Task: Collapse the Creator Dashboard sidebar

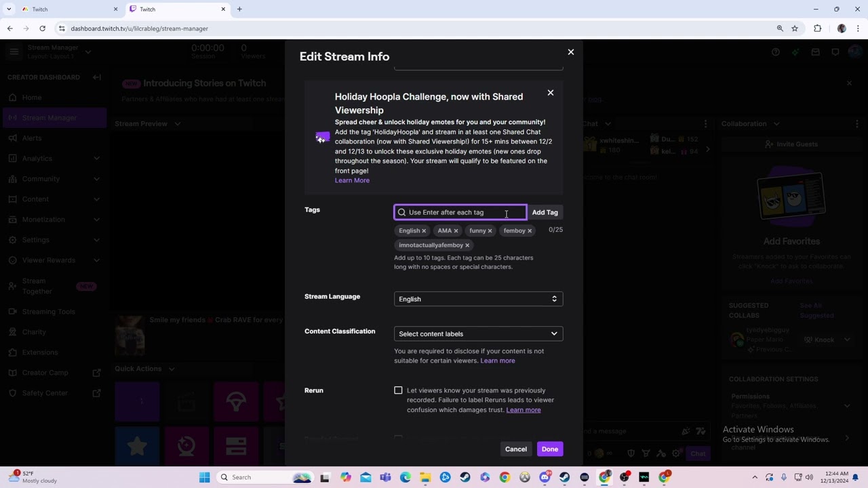Action: click(97, 77)
